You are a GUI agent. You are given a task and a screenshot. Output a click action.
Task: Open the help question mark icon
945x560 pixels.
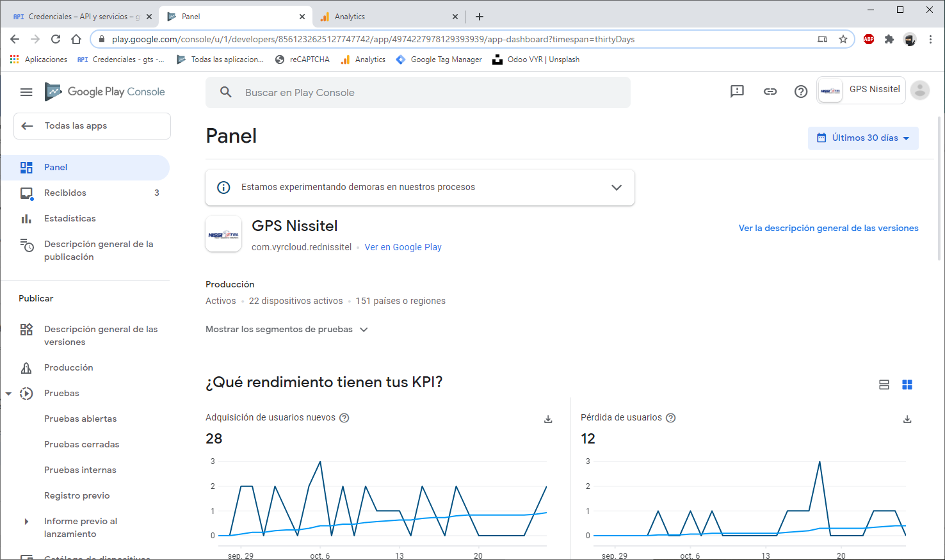(x=800, y=92)
